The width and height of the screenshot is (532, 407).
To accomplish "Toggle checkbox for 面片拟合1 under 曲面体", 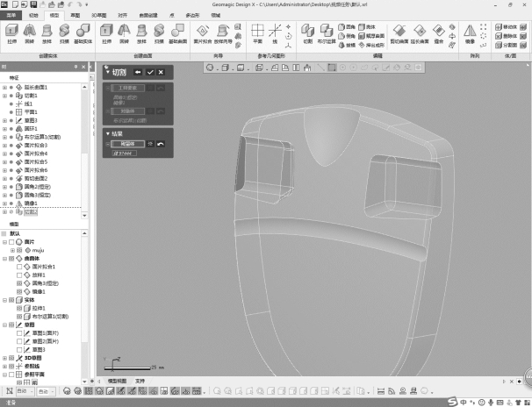I will (x=19, y=267).
